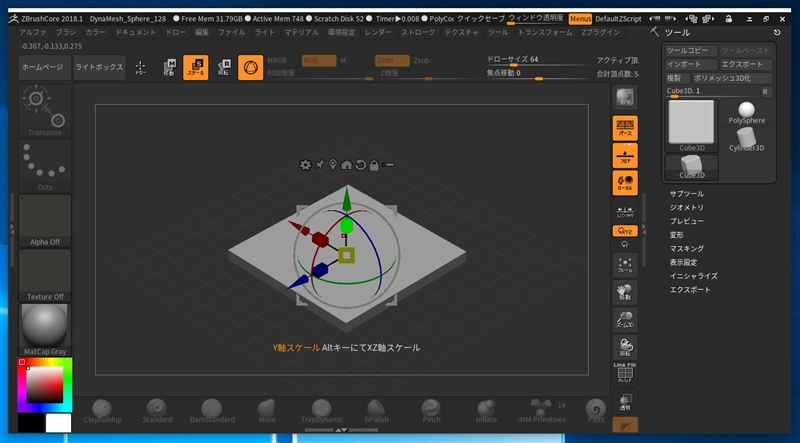
Task: Open the MatCap Gray material selector
Action: click(x=45, y=330)
